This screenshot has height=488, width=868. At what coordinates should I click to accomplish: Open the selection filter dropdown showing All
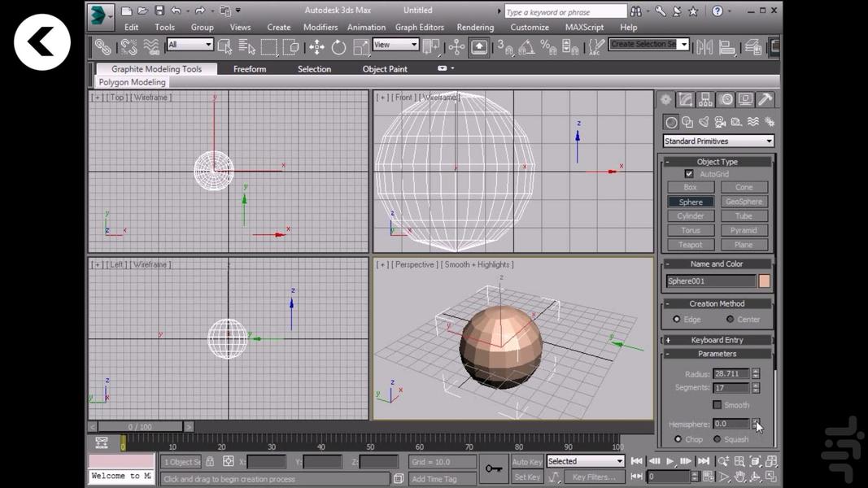click(190, 44)
